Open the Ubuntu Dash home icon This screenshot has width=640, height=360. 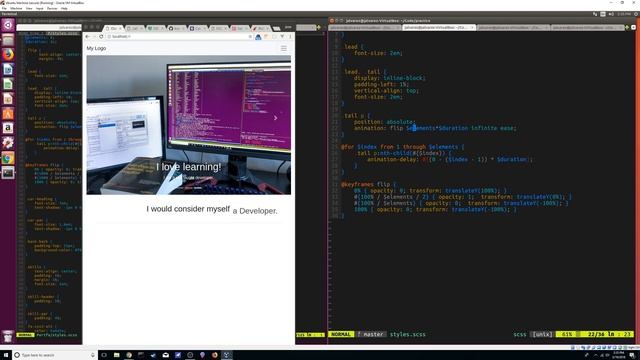[x=8, y=25]
